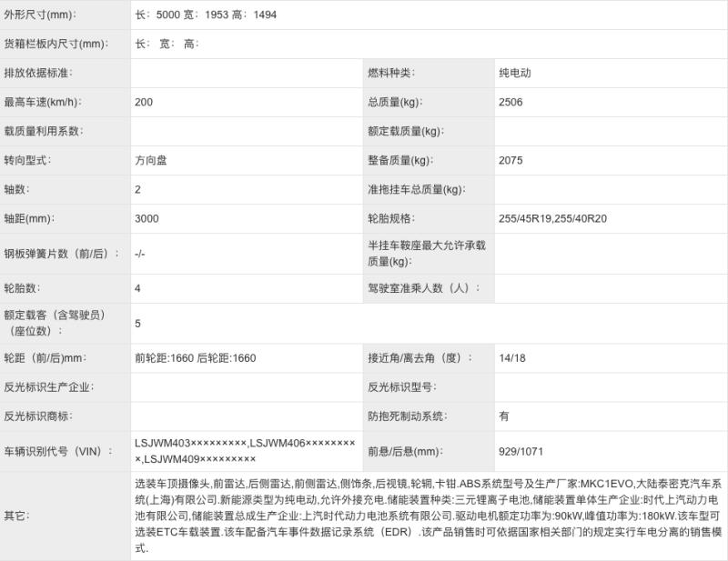Select curb weight value 2075
The width and height of the screenshot is (728, 561).
click(511, 161)
